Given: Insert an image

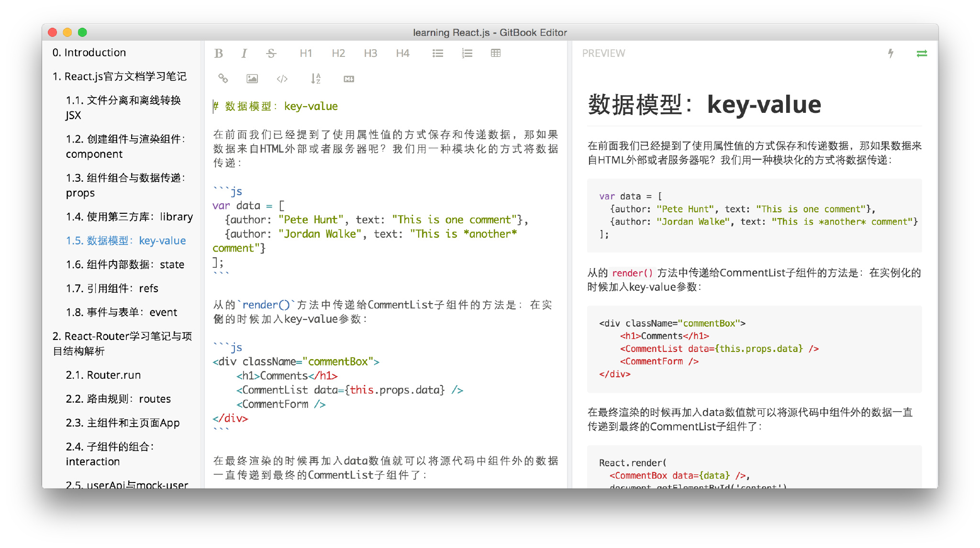Looking at the screenshot, I should 252,78.
